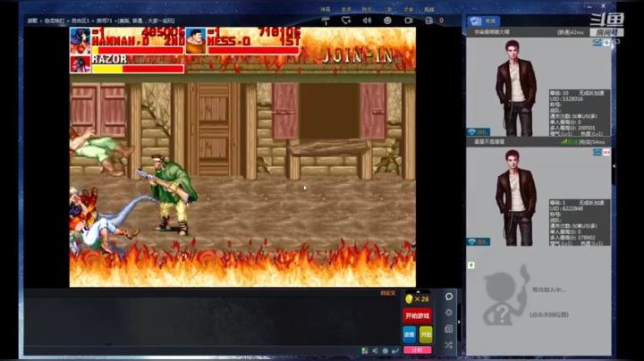This screenshot has width=644, height=361.
Task: Click the diamond gift badge on first player
Action: point(478,132)
